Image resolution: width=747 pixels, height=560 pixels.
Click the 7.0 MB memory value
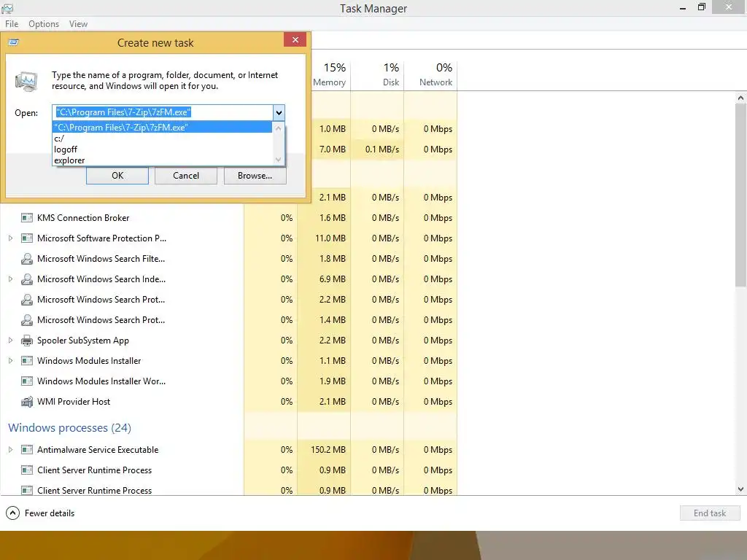[333, 149]
